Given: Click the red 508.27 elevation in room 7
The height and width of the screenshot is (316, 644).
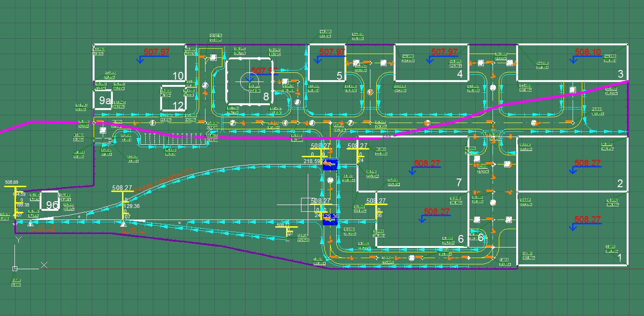Looking at the screenshot, I should click(427, 164).
